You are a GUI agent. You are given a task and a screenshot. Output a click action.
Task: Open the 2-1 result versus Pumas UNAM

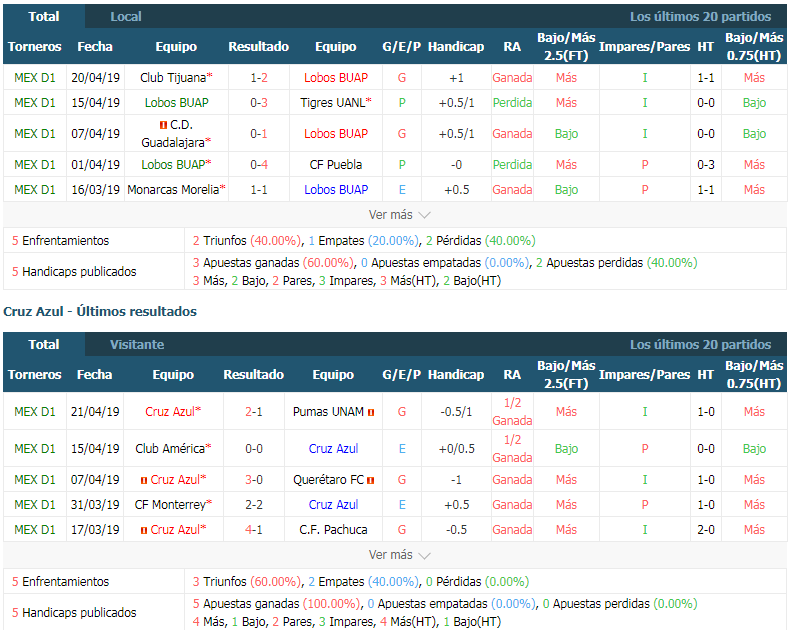pyautogui.click(x=254, y=412)
